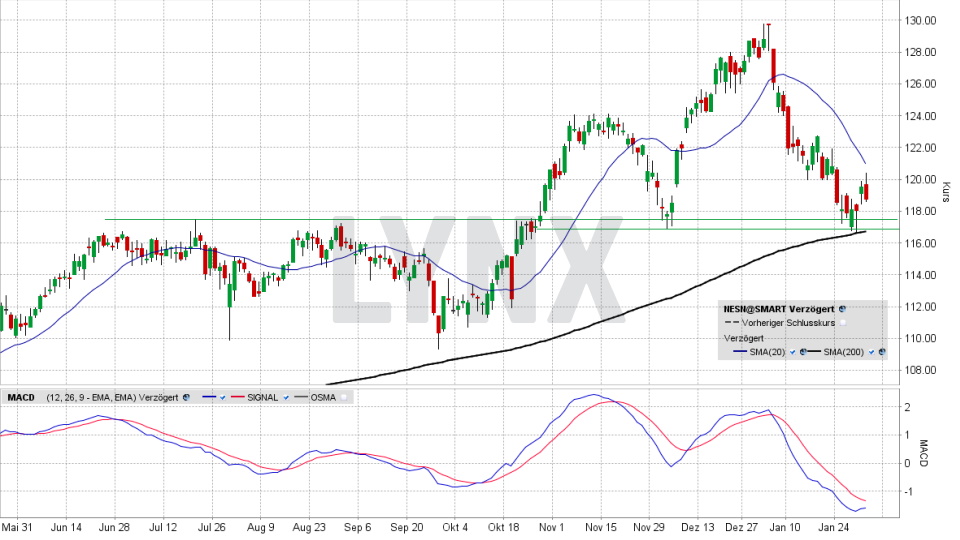Click the Jan 24 date axis label
Screen dimensions: 960x540
point(834,527)
